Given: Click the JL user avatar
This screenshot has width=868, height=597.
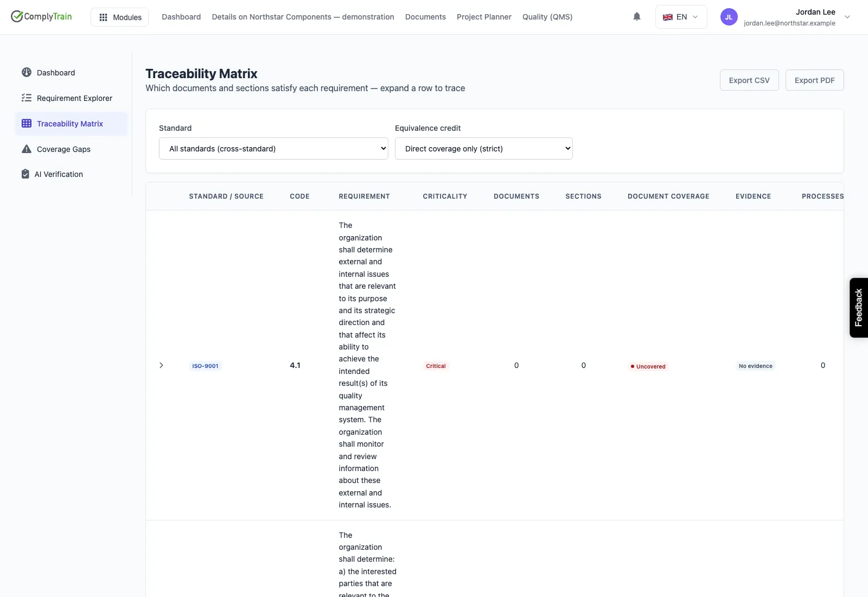Looking at the screenshot, I should (x=729, y=17).
